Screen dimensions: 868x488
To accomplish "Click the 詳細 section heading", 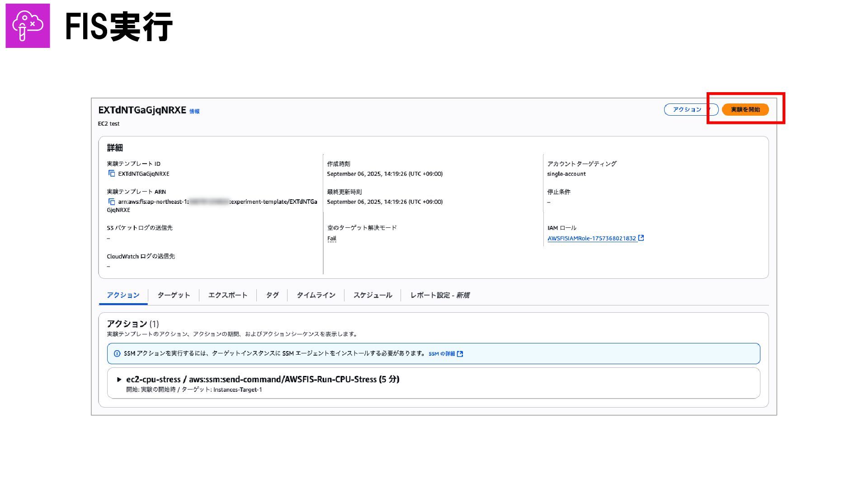I will click(x=115, y=148).
